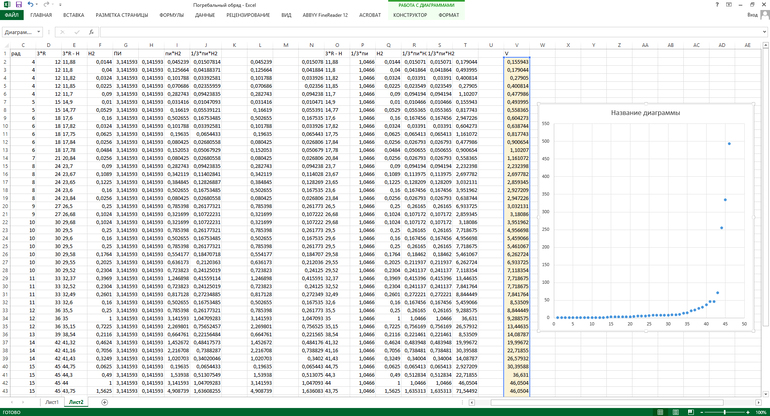The width and height of the screenshot is (770, 416).
Task: Click cell 36,631 in column V
Action: [517, 374]
